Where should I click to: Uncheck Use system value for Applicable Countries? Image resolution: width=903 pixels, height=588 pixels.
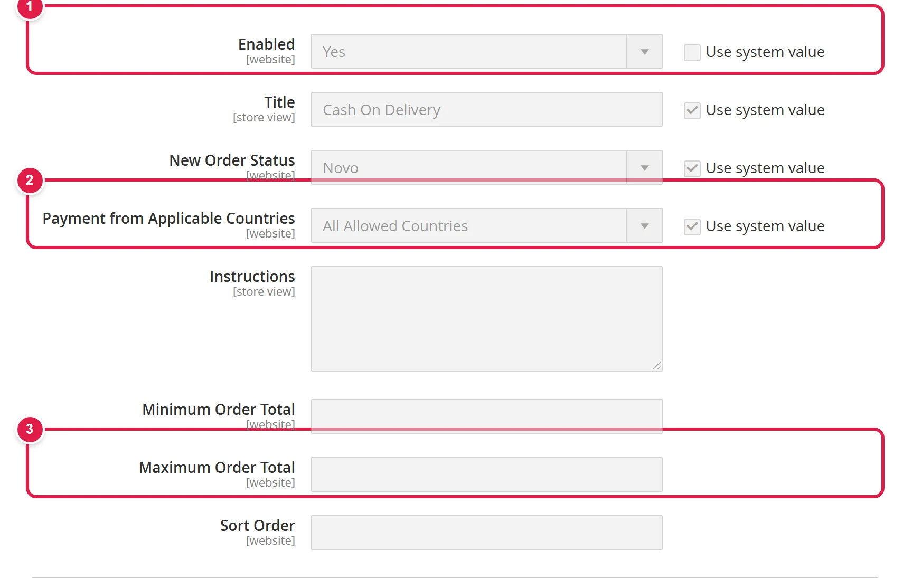pyautogui.click(x=692, y=226)
